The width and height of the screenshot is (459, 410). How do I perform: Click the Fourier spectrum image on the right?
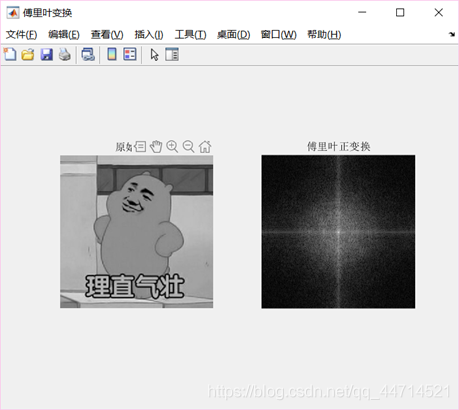338,232
